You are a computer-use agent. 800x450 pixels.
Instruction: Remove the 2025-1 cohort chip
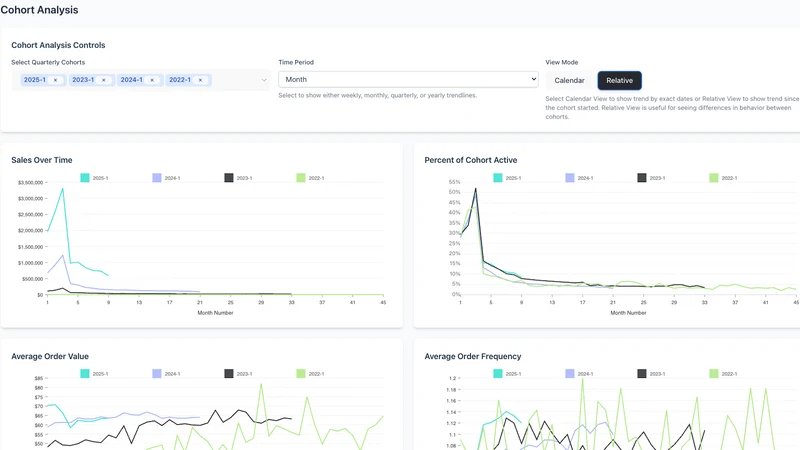click(56, 80)
